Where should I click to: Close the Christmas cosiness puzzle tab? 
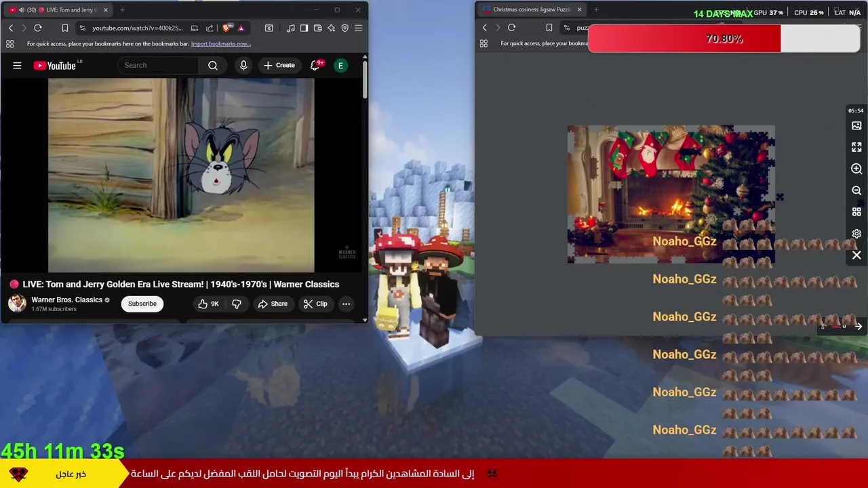(x=579, y=9)
